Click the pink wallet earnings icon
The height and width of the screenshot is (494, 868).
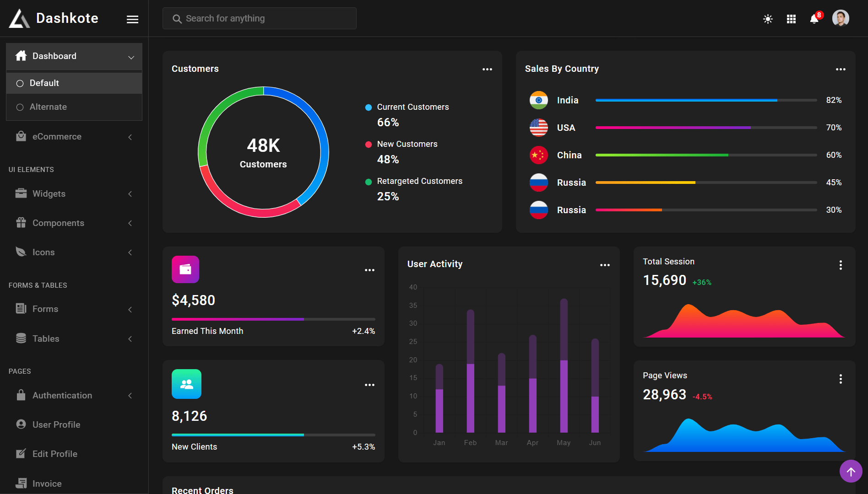click(x=185, y=269)
